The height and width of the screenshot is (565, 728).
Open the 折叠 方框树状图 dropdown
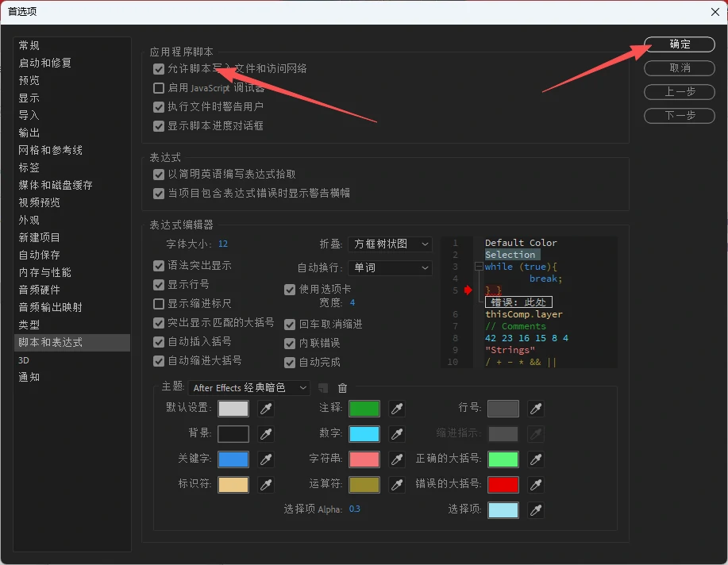coord(390,244)
